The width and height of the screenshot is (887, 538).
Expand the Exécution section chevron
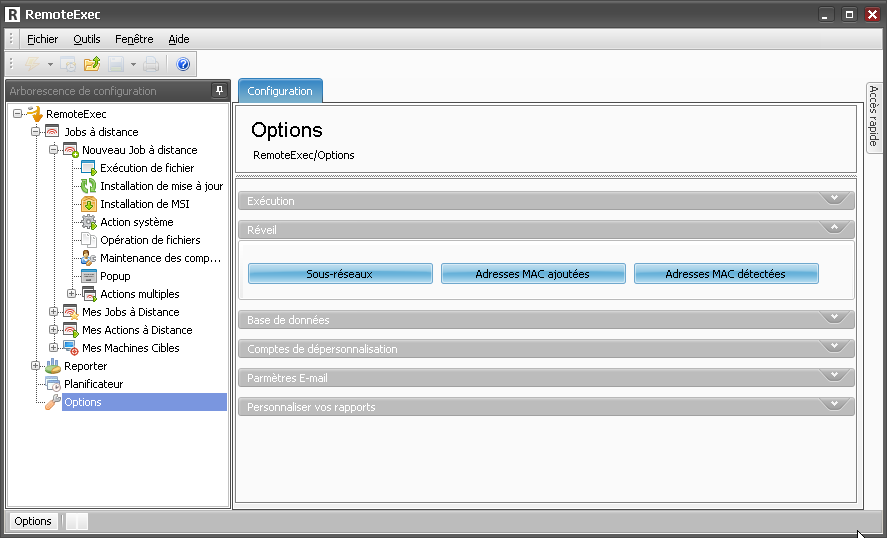point(834,199)
